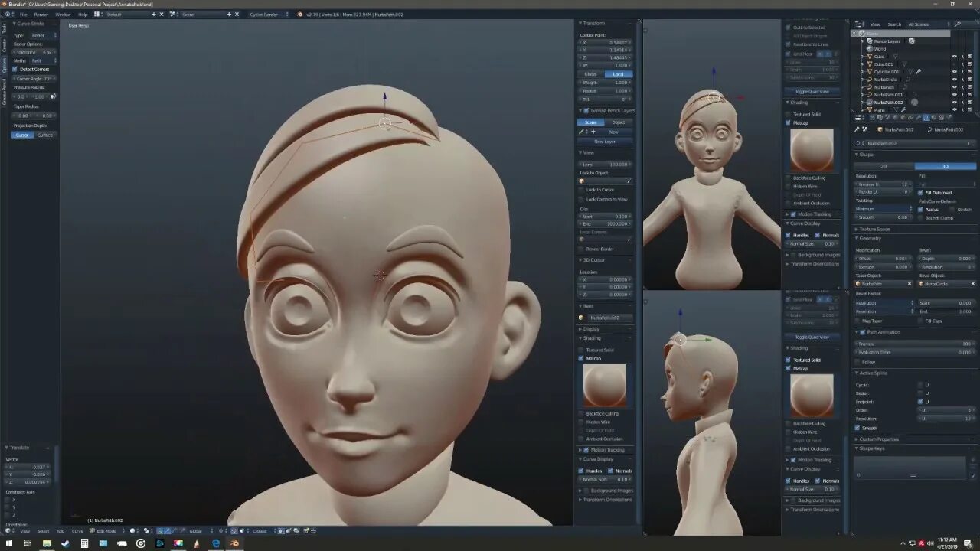Click the RenderLayers icon in the Outliner

click(870, 41)
